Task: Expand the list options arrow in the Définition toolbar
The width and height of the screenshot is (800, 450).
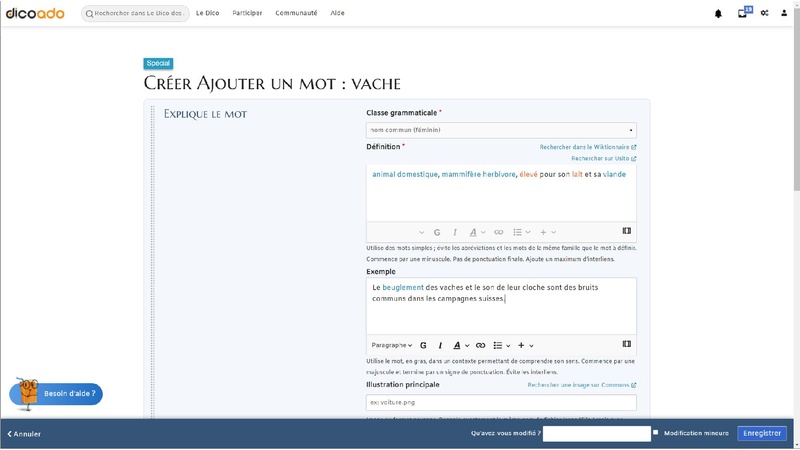Action: [528, 233]
